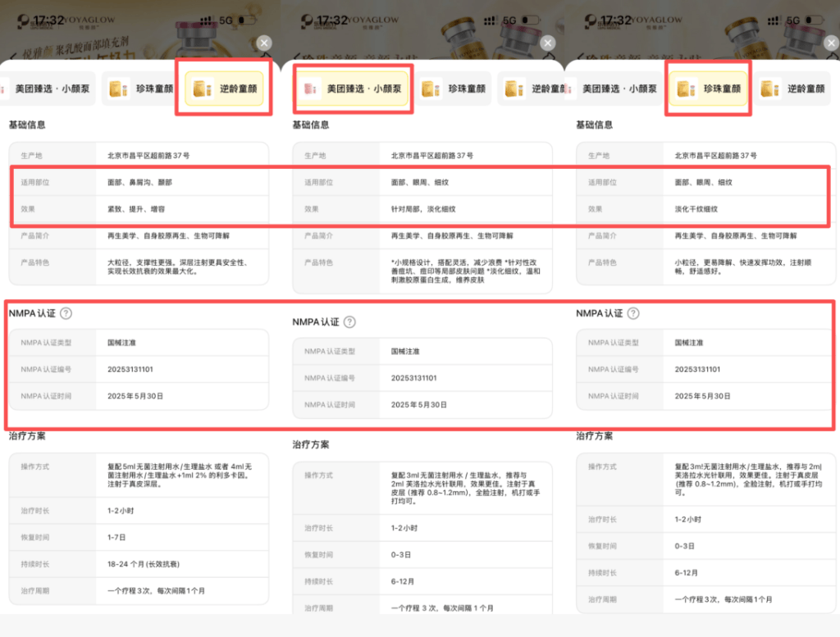The height and width of the screenshot is (637, 840).
Task: Switch to 逆龄童颜 tab in right panel
Action: coord(797,89)
